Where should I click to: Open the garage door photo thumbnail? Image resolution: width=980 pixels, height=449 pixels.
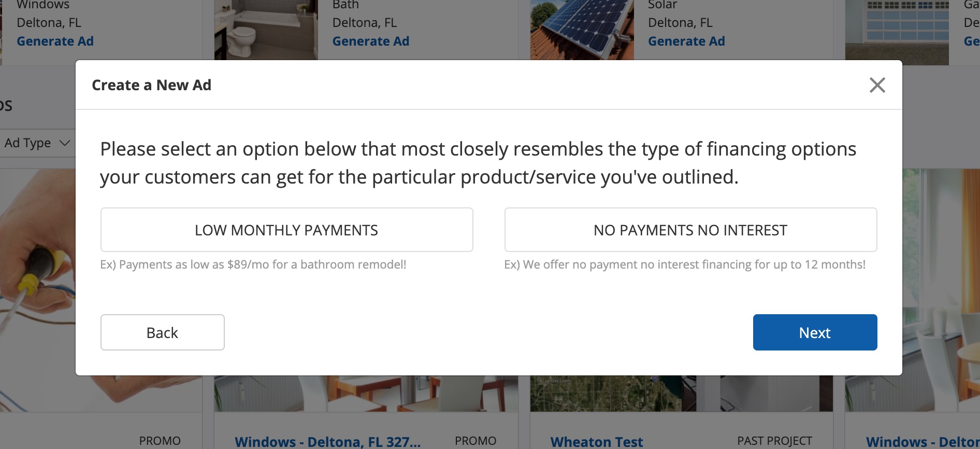[x=897, y=31]
